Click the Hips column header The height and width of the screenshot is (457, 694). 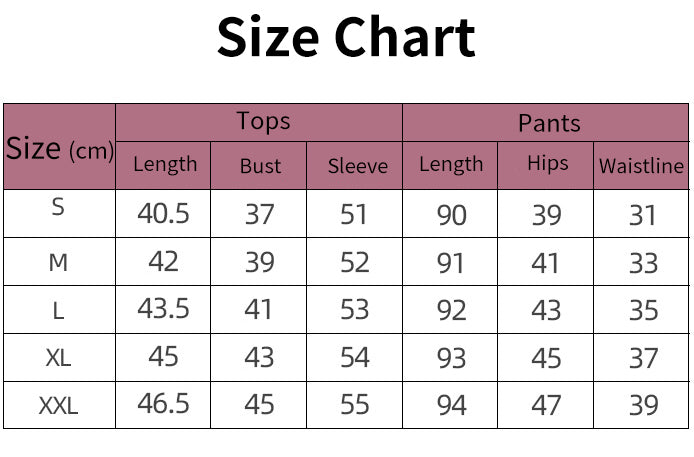[x=547, y=163]
